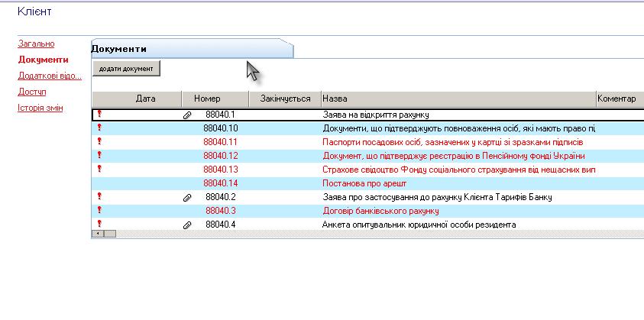Screen dimensions: 644x320
Task: Open the 'Загально' sidebar link
Action: 36,44
